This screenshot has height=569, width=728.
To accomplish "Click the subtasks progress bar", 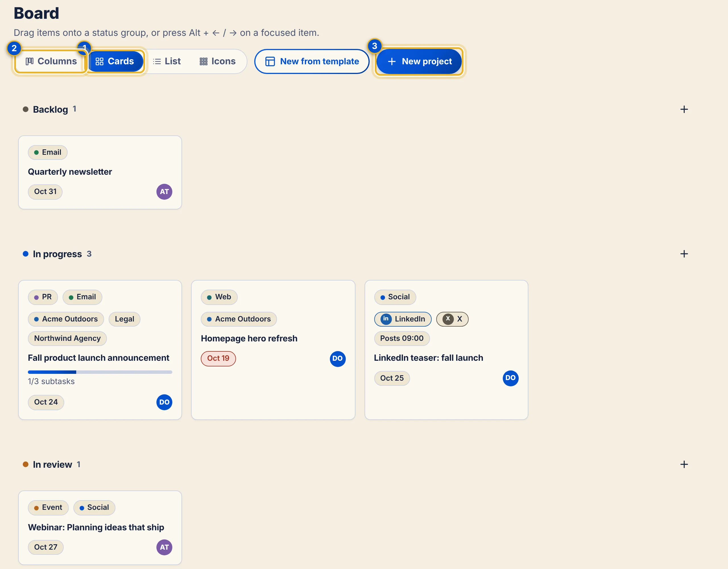I will tap(100, 372).
